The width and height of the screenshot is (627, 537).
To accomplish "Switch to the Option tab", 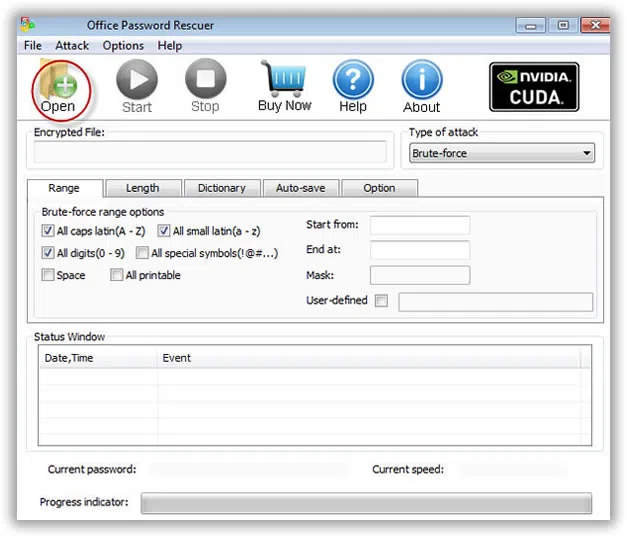I will 379,188.
